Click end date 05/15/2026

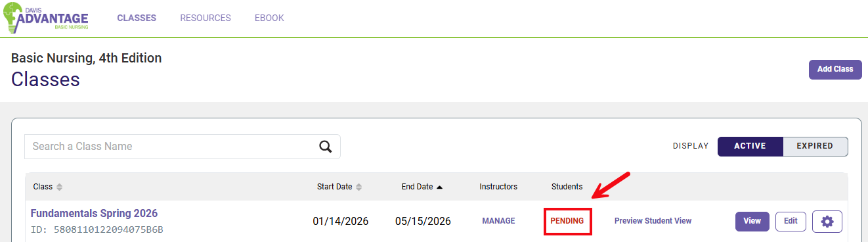[x=423, y=221]
